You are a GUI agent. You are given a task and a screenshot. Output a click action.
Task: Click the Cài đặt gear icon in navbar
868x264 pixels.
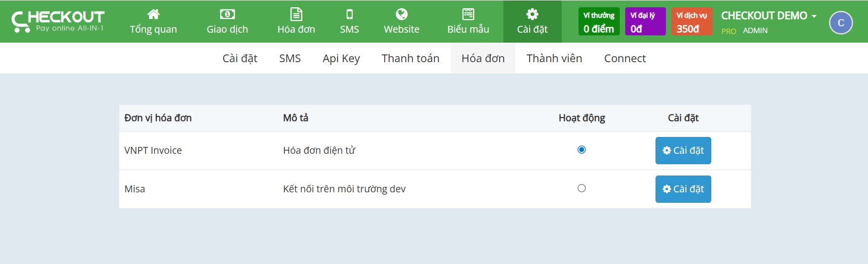[x=532, y=15]
